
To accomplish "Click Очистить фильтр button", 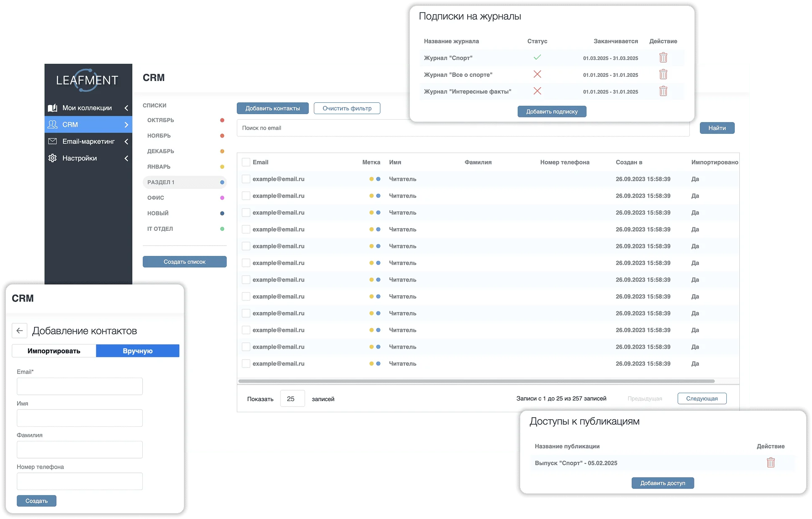I will point(347,108).
